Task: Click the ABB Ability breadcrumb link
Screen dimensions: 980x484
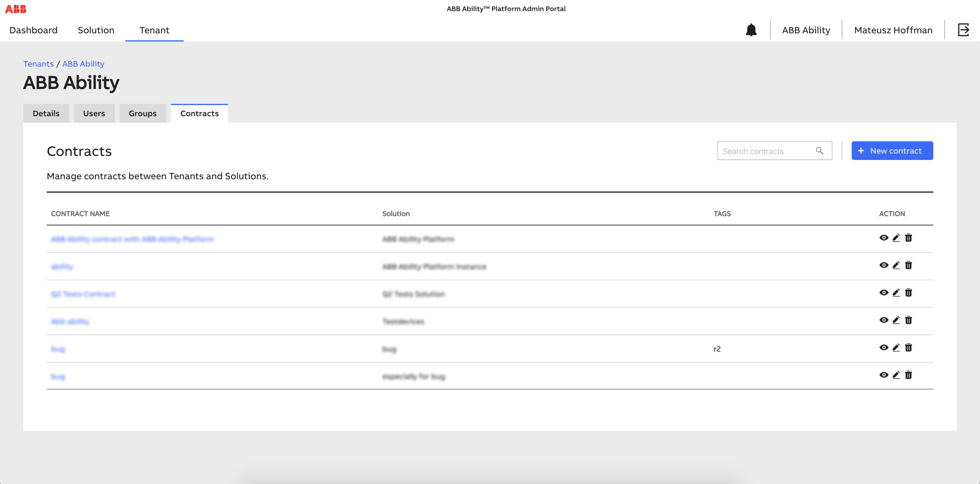Action: [83, 64]
